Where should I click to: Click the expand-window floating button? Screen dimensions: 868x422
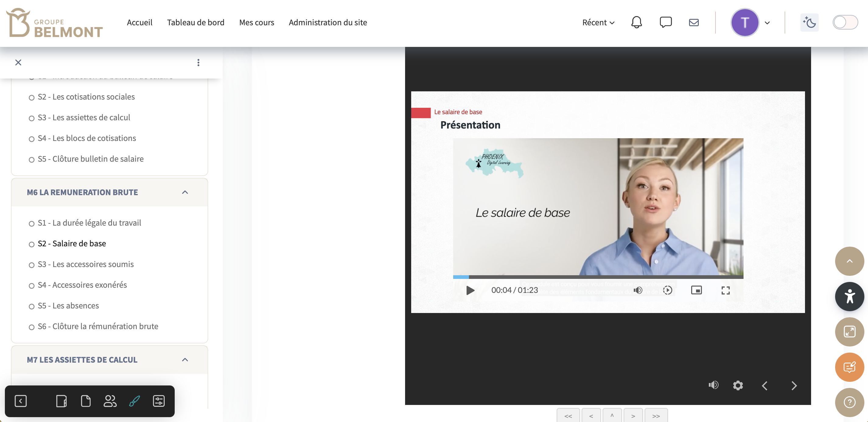tap(849, 332)
